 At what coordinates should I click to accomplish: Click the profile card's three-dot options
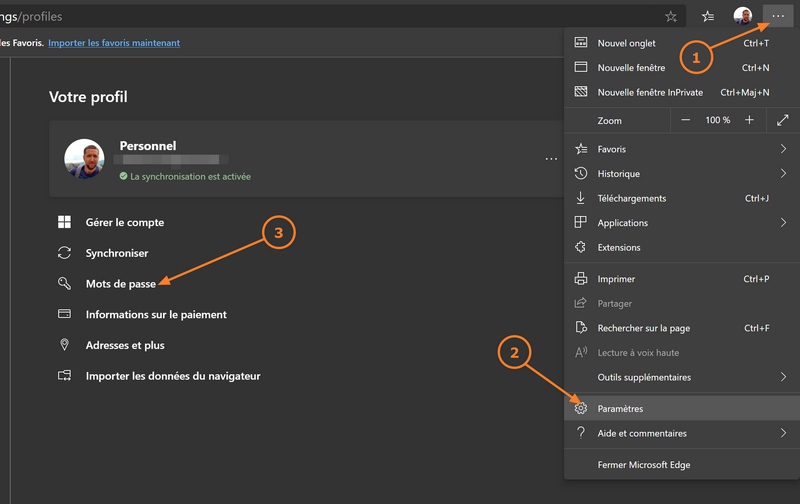tap(551, 158)
